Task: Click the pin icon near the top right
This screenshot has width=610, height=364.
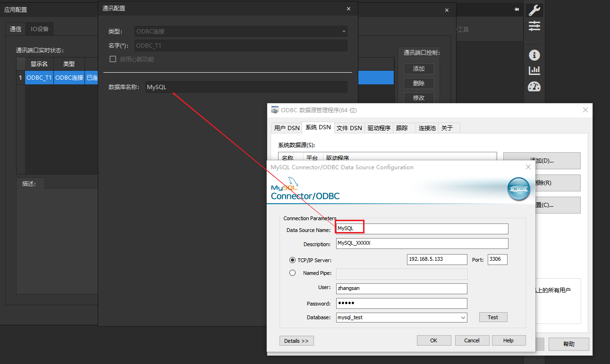Action: 517,9
